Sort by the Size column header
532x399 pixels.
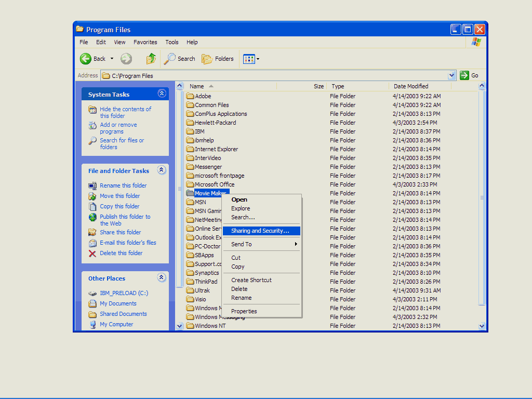pos(302,86)
